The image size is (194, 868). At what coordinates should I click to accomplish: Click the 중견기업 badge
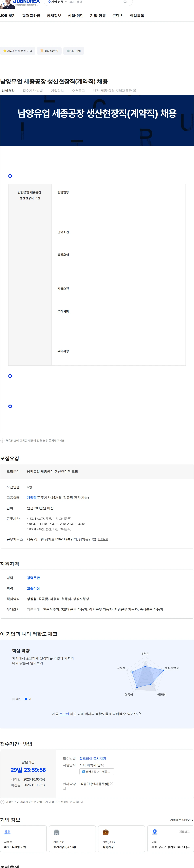coord(74,51)
